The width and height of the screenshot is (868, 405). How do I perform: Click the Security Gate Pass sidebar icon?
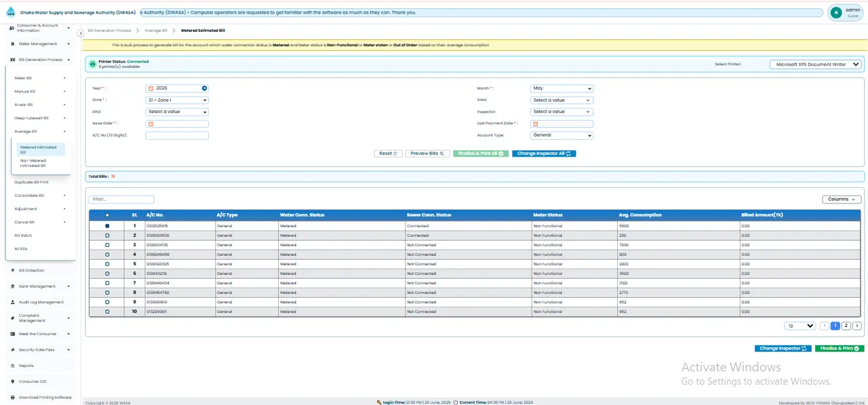(12, 349)
